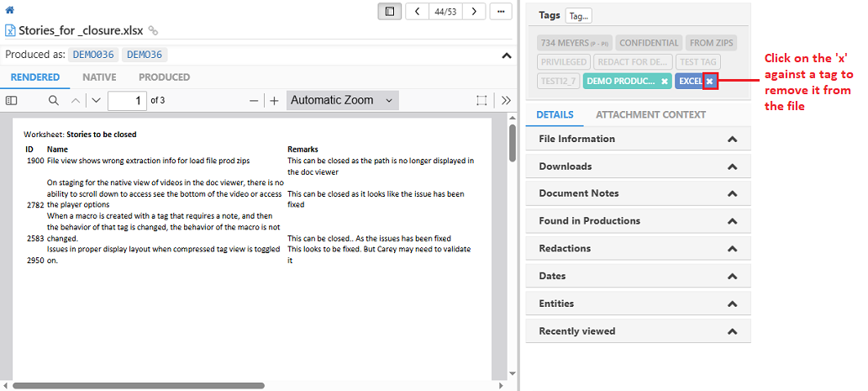
Task: Open the viewer tools double-chevron menu
Action: 506,100
